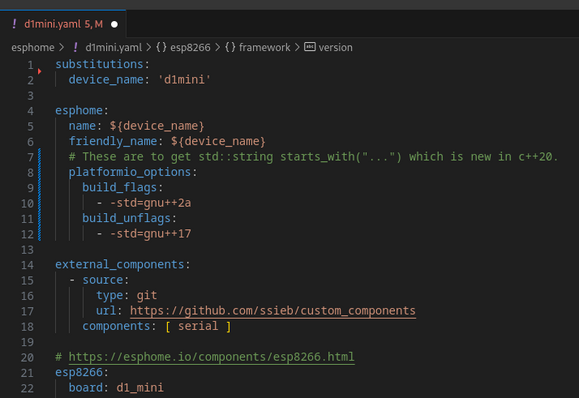Click the red fold arrow near line 1

40,71
